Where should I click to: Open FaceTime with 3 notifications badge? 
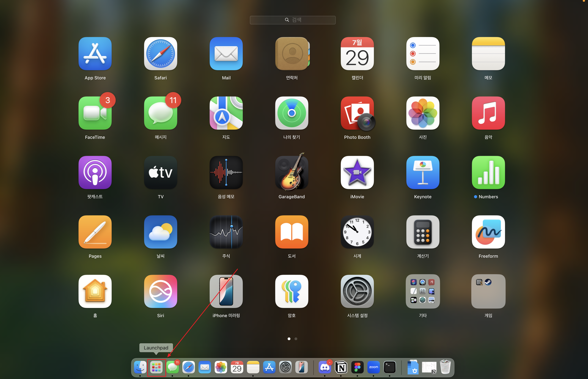(x=95, y=113)
